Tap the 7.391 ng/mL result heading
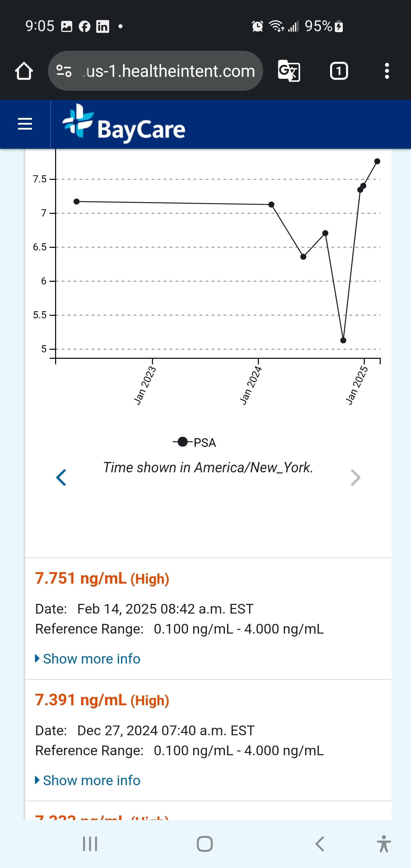 coord(102,700)
